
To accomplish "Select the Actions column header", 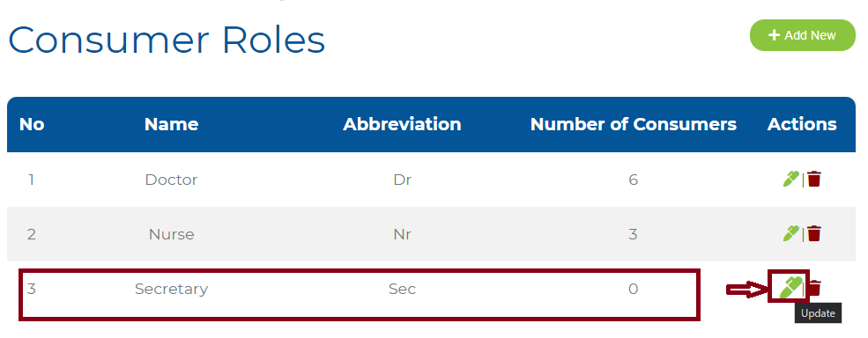I will [x=802, y=124].
